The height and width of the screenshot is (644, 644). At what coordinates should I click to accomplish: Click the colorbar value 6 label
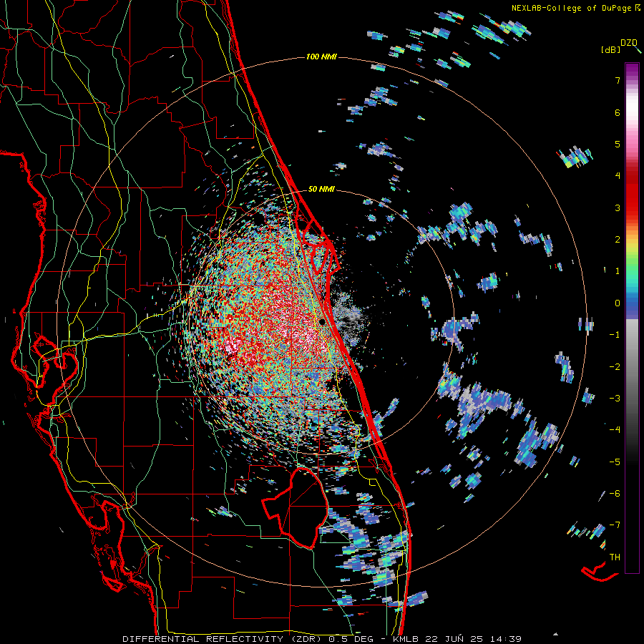click(x=618, y=112)
